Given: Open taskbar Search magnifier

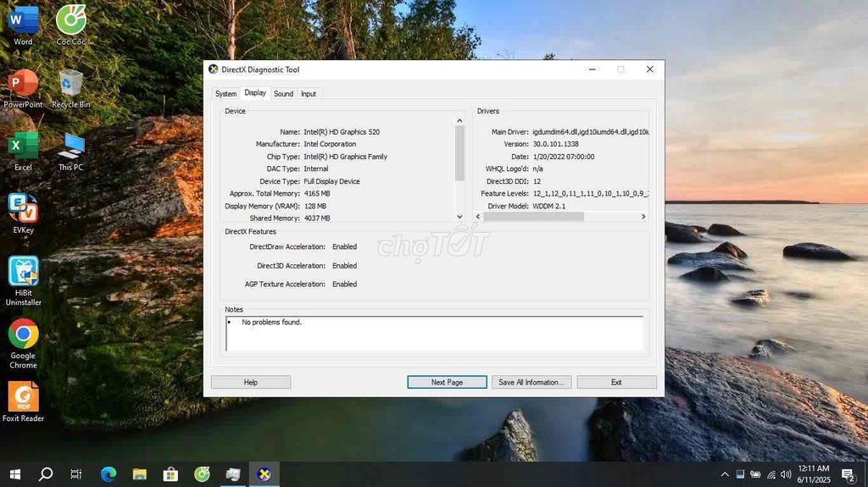Looking at the screenshot, I should 46,474.
